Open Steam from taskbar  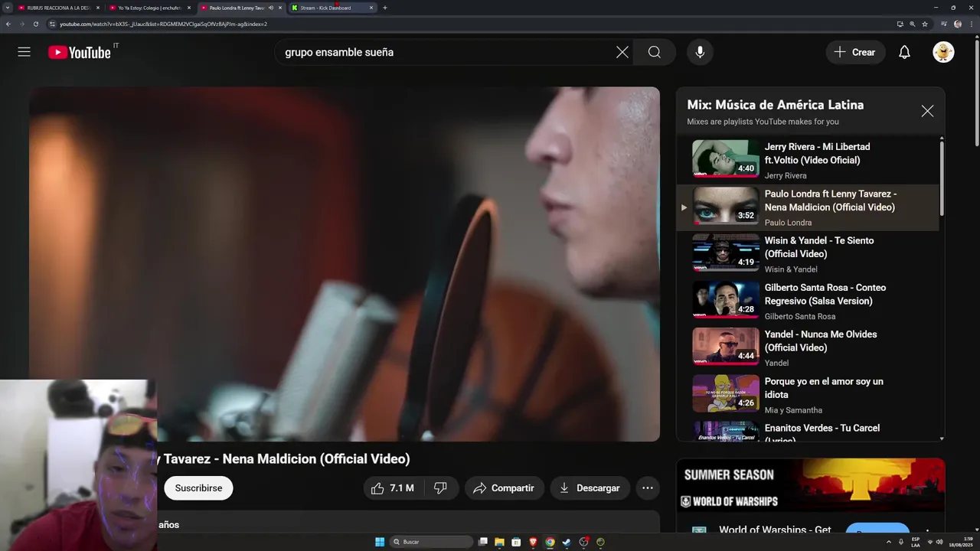pos(567,542)
